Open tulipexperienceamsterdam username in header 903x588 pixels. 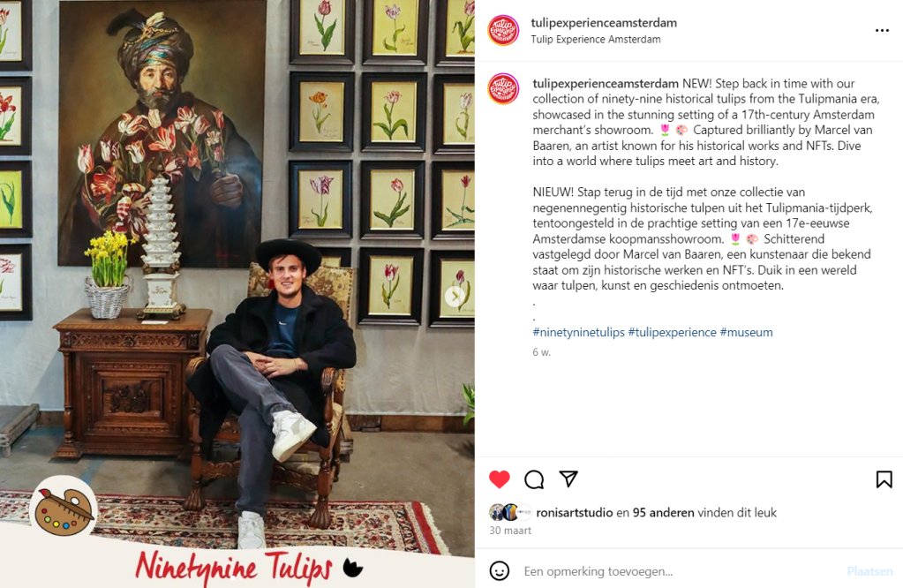pyautogui.click(x=604, y=22)
